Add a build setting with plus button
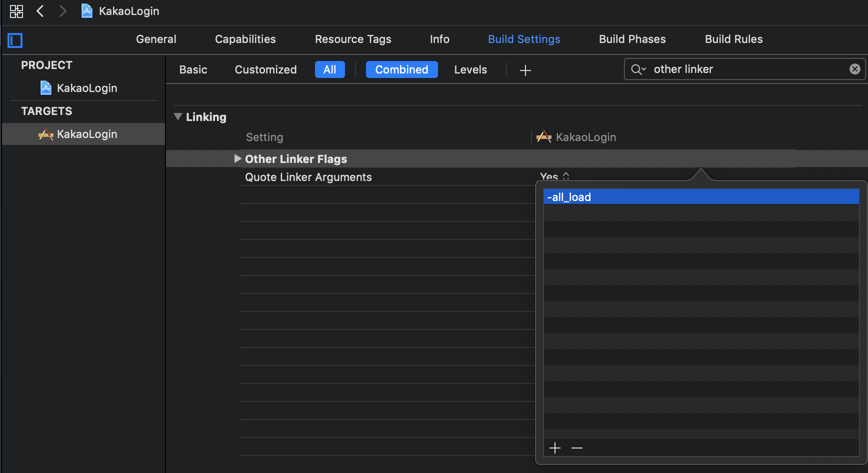868x473 pixels. coord(525,70)
